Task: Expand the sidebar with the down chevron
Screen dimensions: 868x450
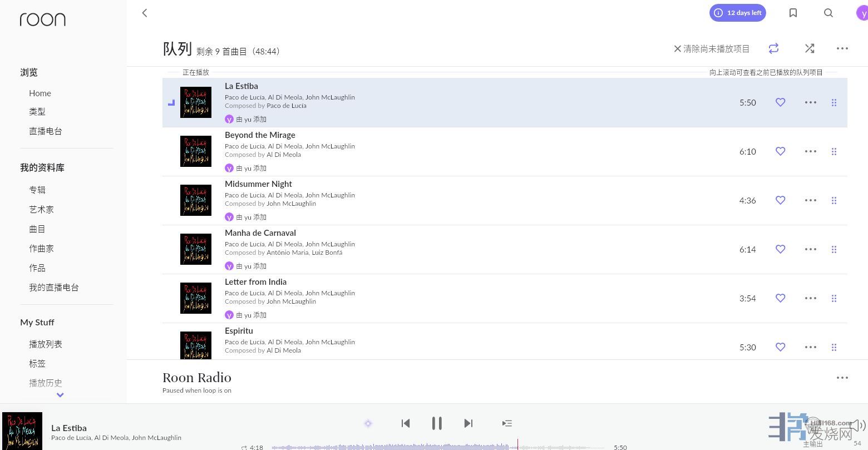Action: [60, 395]
